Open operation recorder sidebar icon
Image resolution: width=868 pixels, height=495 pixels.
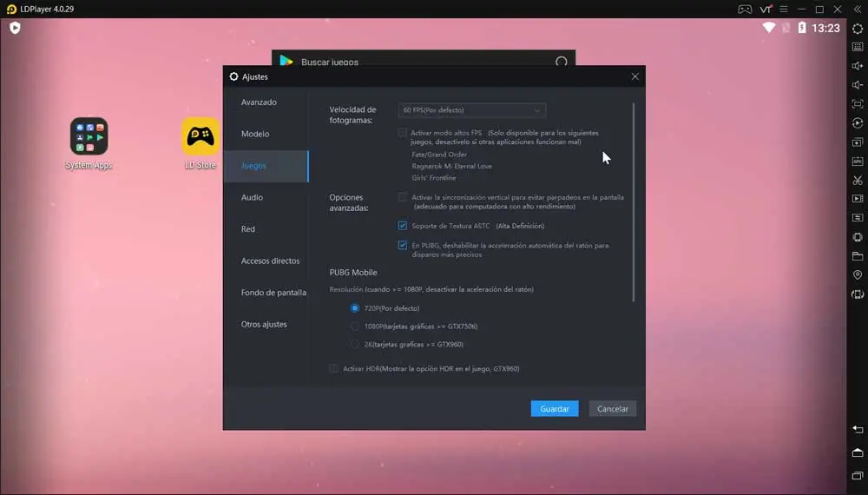[x=858, y=123]
